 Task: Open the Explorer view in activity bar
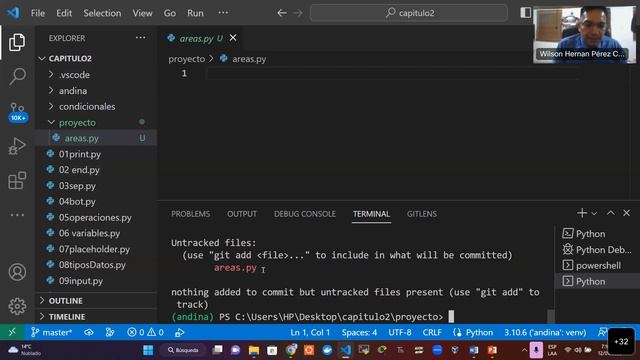(x=17, y=42)
